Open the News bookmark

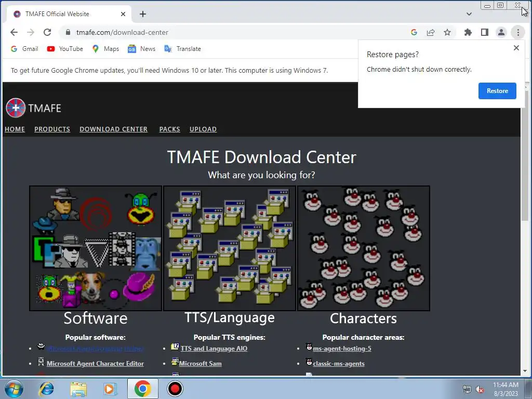click(141, 49)
